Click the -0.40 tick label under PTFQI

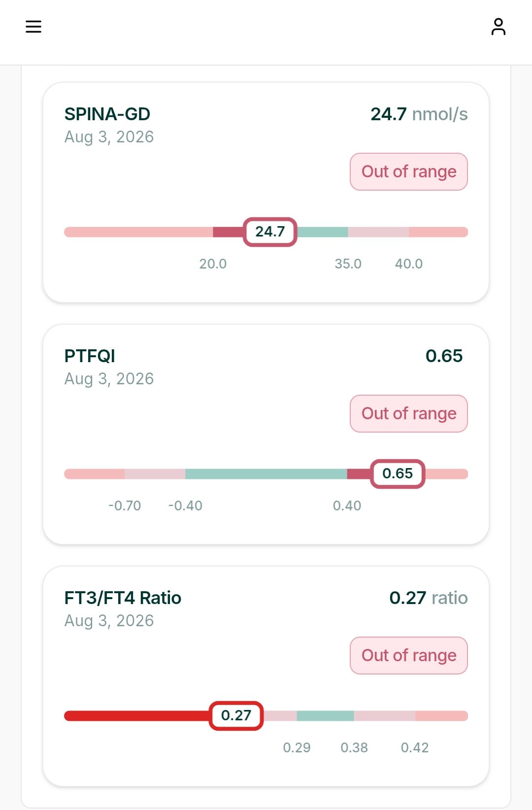point(185,506)
